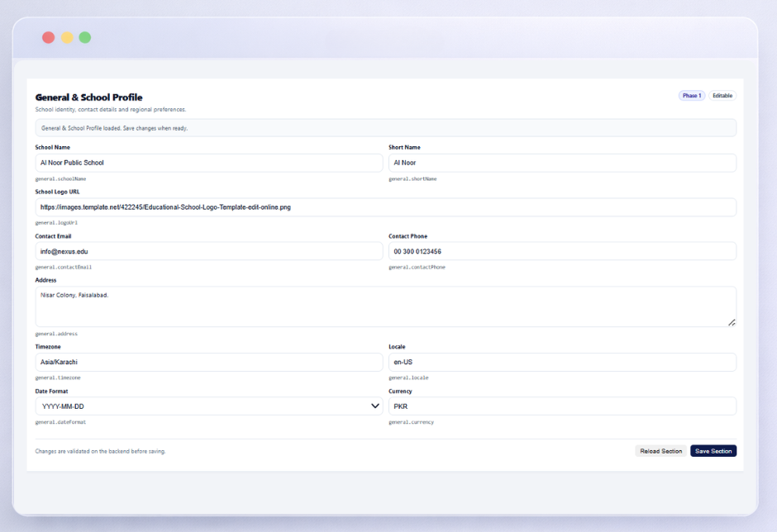Screen dimensions: 777x532
Task: Click the General & School Profile heading
Action: coord(88,97)
